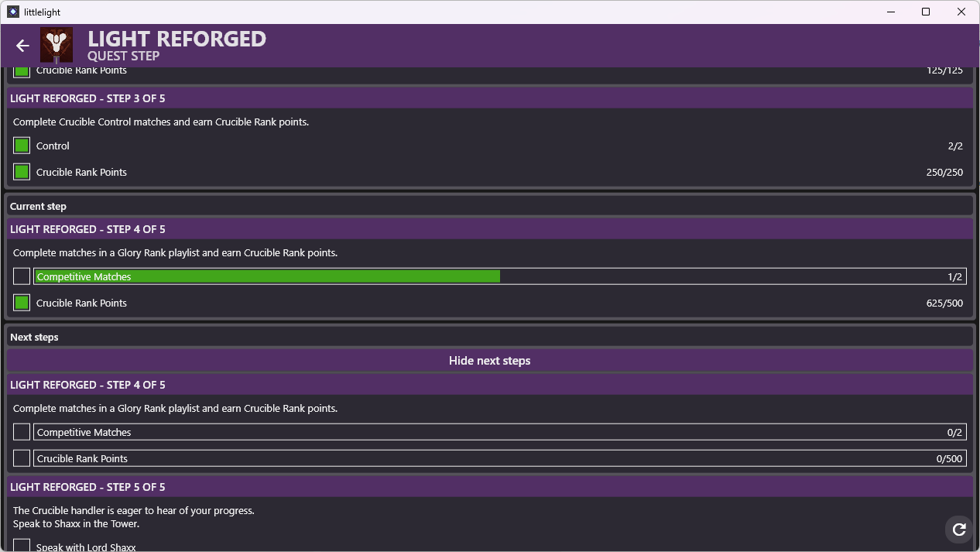Toggle the checked 625/500 Crucible Rank Points checkbox
The image size is (980, 552).
tap(22, 303)
